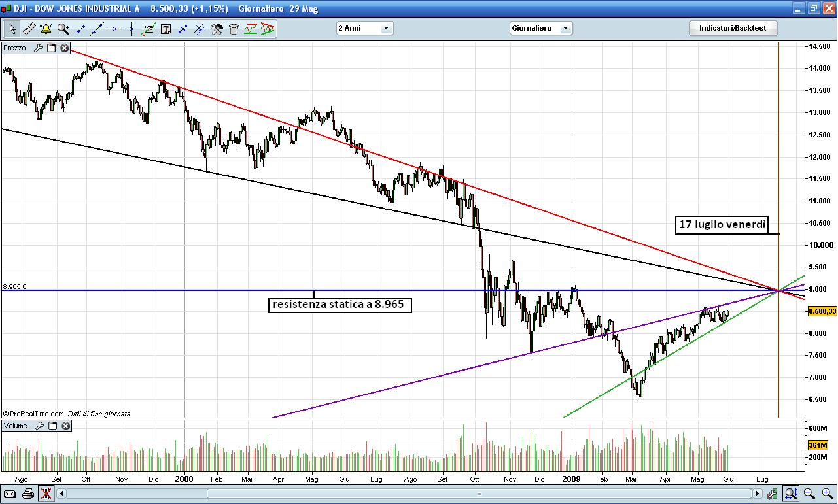The image size is (838, 504).
Task: Select the extended trendline drawing tool
Action: pyautogui.click(x=97, y=29)
